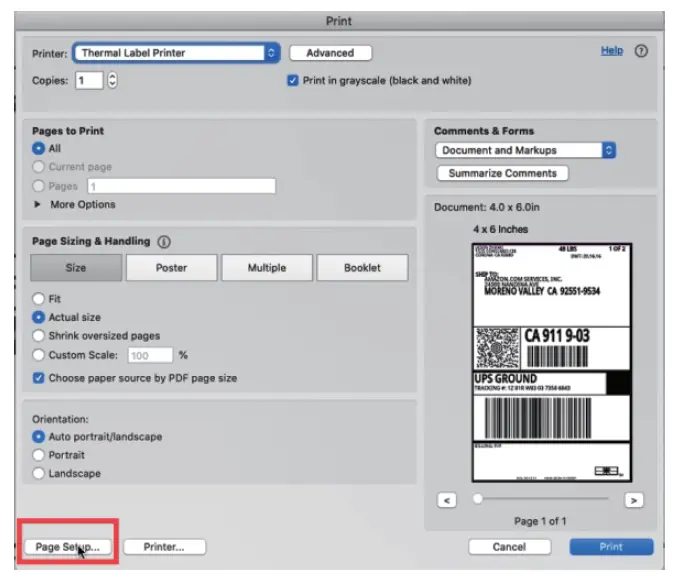Go to the next preview page arrow

634,500
